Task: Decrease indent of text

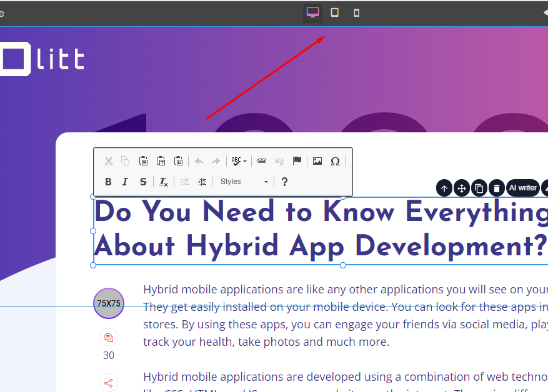Action: pyautogui.click(x=184, y=182)
